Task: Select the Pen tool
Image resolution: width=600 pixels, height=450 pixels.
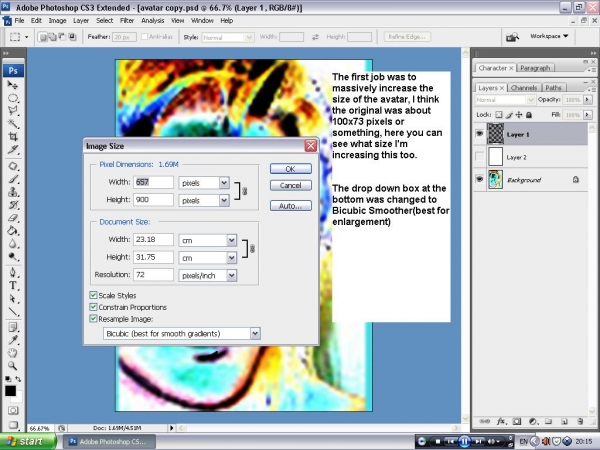Action: coord(13,272)
